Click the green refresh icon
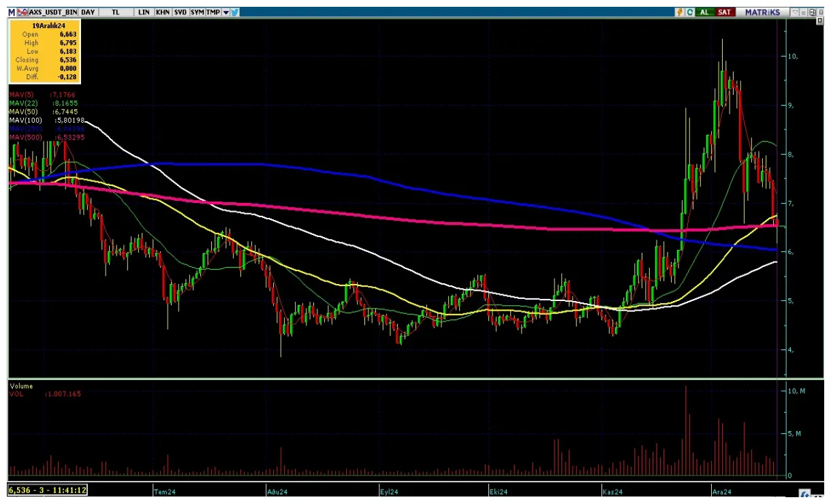 click(690, 12)
